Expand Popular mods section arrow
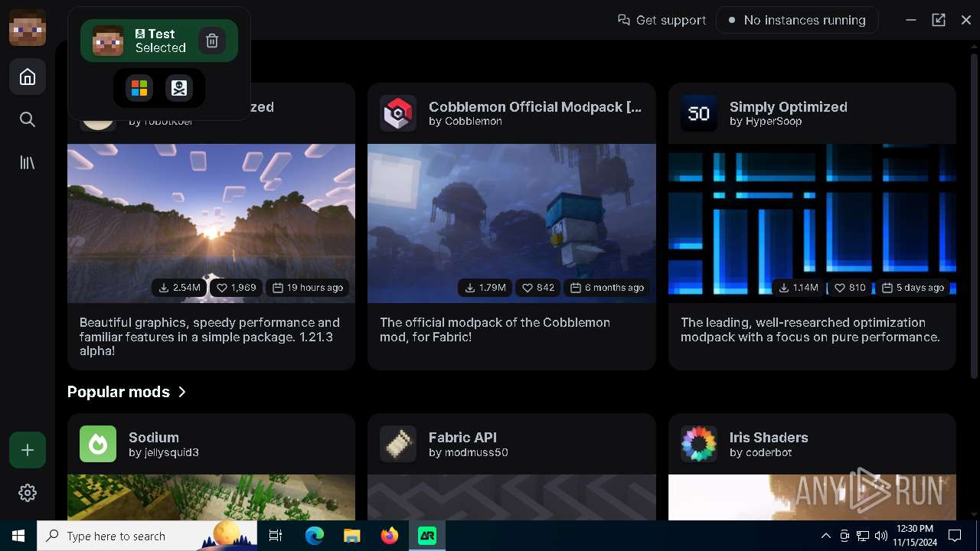The width and height of the screenshot is (980, 551). [182, 392]
